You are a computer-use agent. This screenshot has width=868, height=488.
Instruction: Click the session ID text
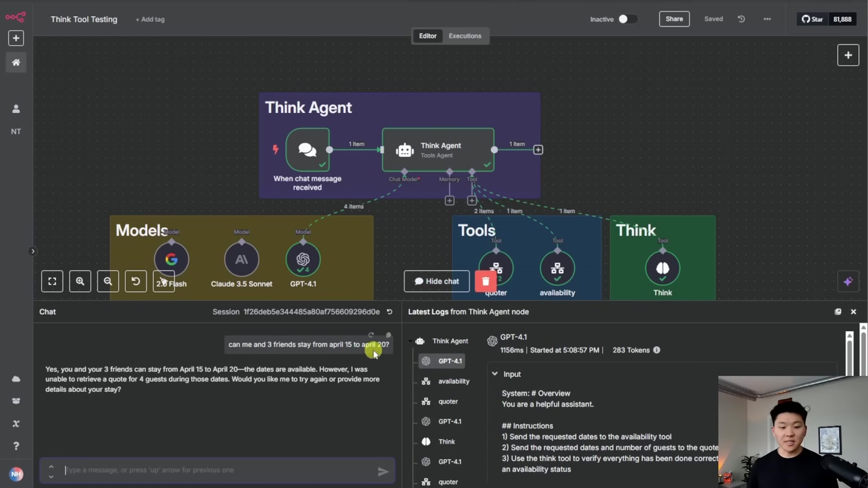click(311, 312)
